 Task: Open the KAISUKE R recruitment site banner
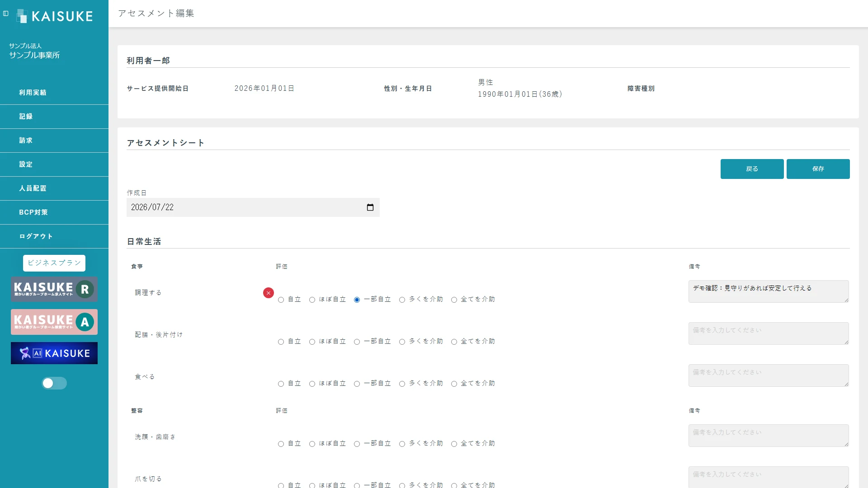(54, 289)
